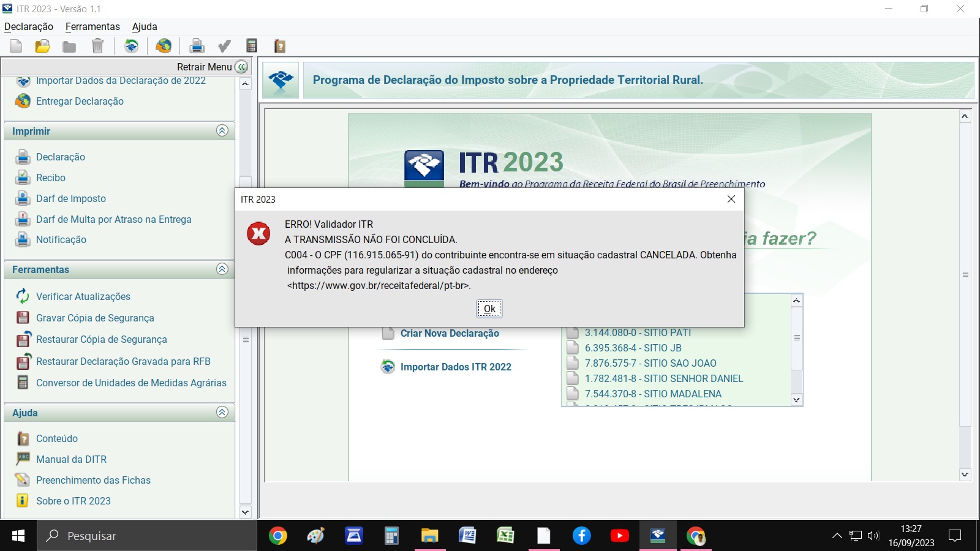Viewport: 980px width, 551px height.
Task: Click Notificação in the Imprimir section
Action: [61, 239]
